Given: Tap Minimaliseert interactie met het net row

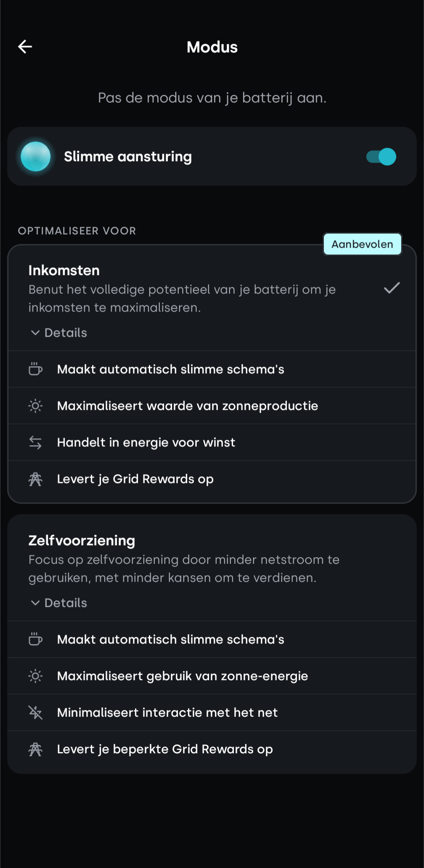Looking at the screenshot, I should click(167, 712).
